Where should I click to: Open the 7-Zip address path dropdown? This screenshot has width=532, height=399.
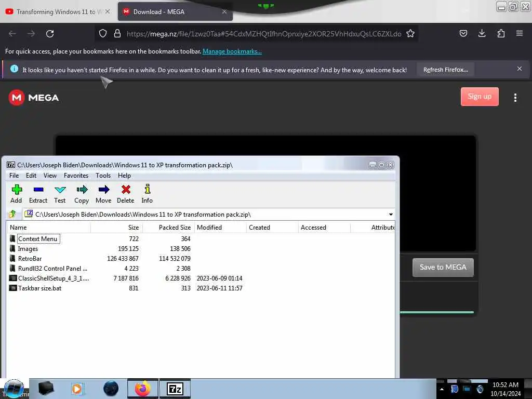(391, 215)
